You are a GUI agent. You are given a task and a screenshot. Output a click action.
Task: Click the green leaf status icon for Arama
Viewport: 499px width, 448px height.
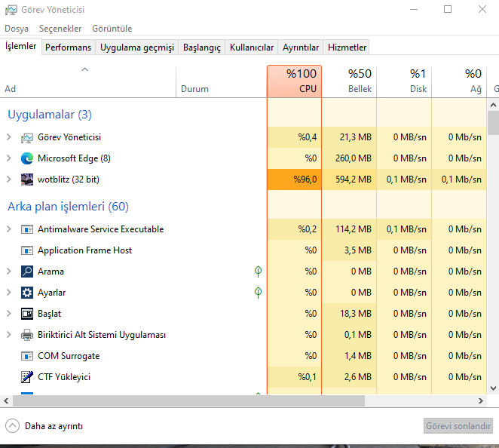pos(258,272)
